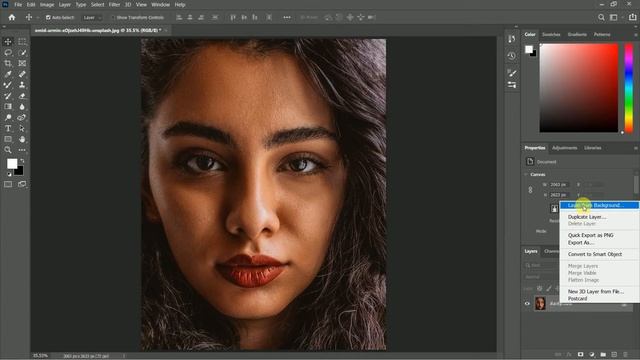Open the Properties panel flyout menu
Viewport: 640px width, 360px height.
(636, 148)
